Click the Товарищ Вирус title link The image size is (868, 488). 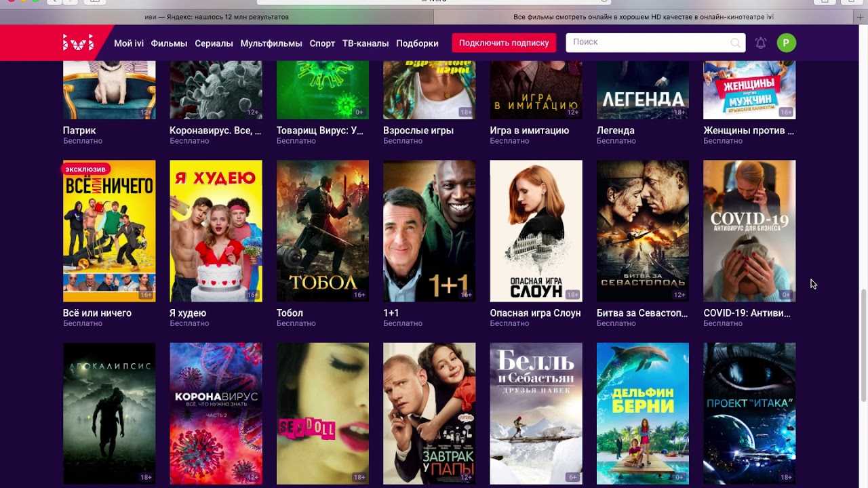point(320,130)
